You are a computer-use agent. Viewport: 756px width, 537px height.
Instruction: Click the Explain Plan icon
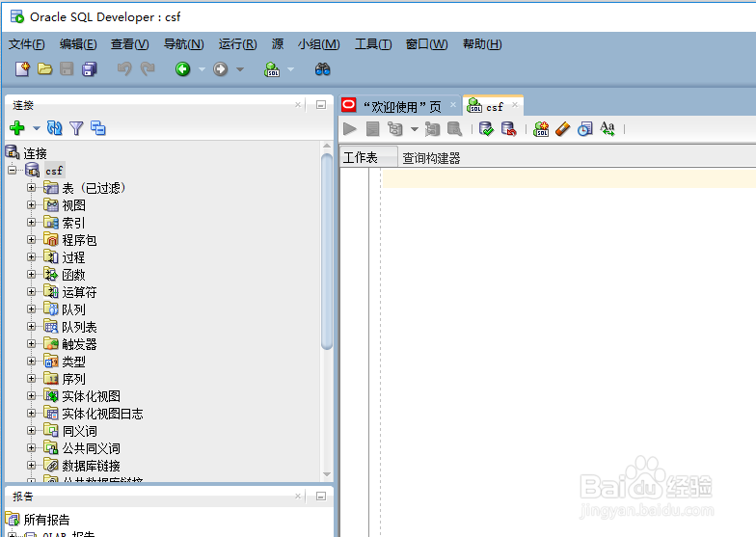(x=395, y=129)
